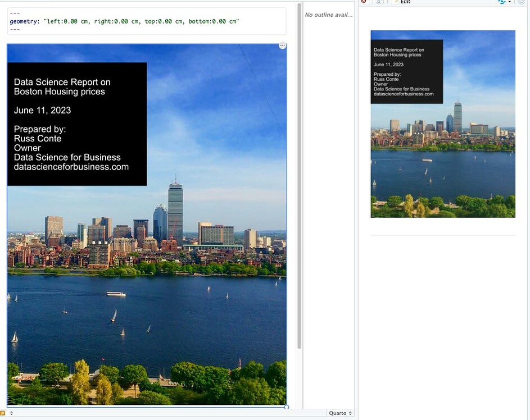Select the Edit pencil icon in the viewer toolbar
This screenshot has width=530, height=420.
395,2
